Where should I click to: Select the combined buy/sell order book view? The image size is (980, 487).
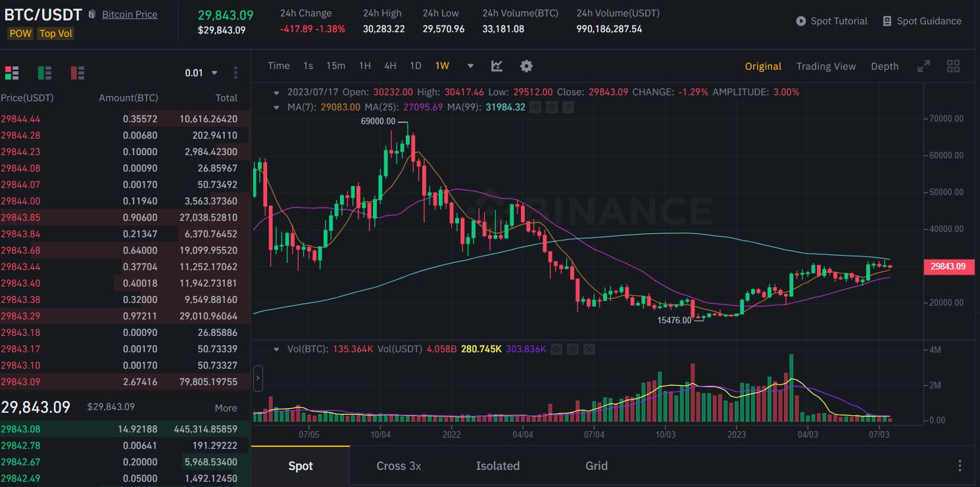[x=11, y=72]
